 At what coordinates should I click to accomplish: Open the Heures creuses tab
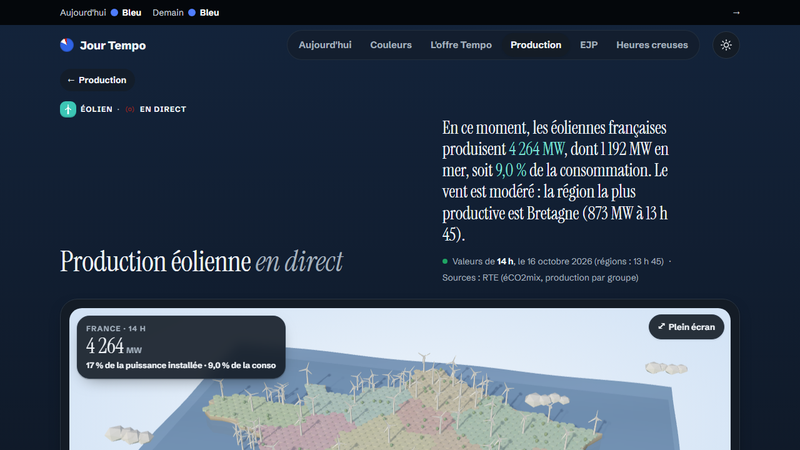[x=652, y=45]
